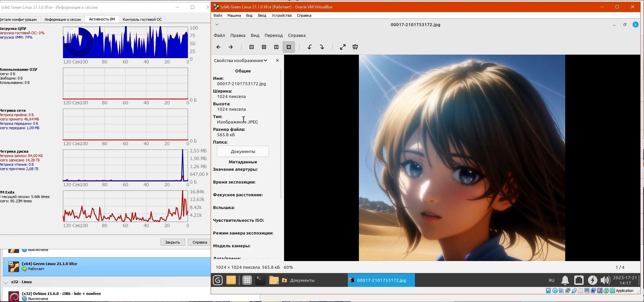Open the clock showing 14:17
Viewport: 644px width, 302px height.
tap(625, 280)
